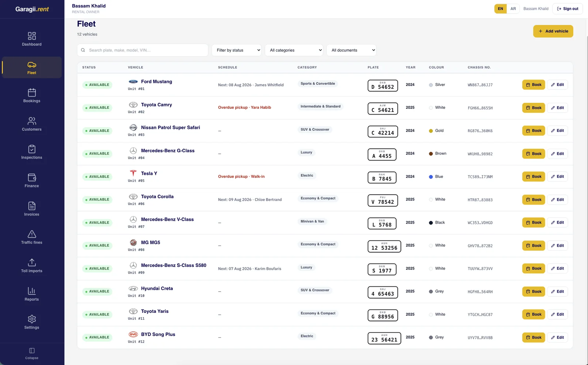
Task: Switch language to AR
Action: click(x=513, y=9)
